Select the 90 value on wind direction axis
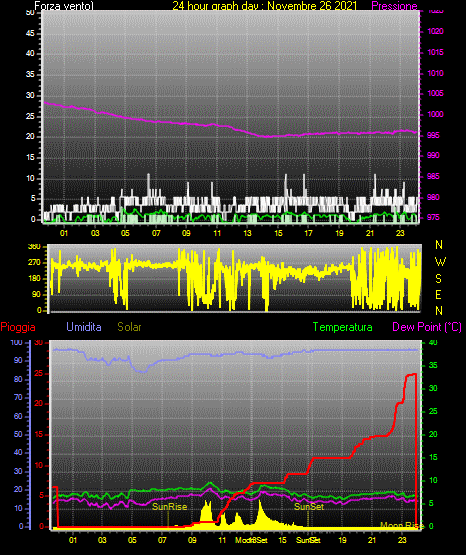Image resolution: width=466 pixels, height=555 pixels. tap(36, 294)
